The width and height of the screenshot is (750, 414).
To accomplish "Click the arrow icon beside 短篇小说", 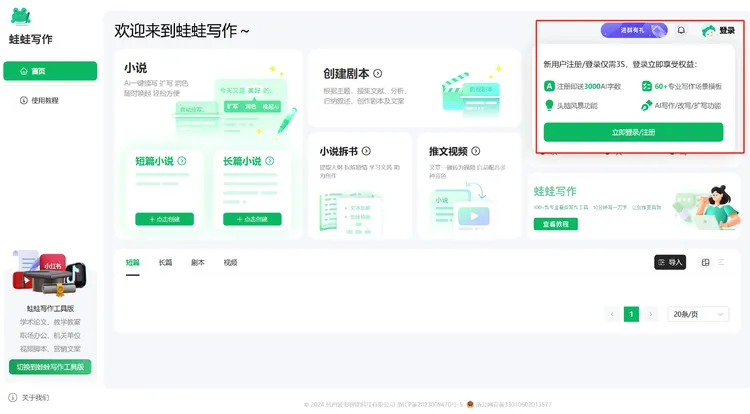I will click(x=182, y=160).
